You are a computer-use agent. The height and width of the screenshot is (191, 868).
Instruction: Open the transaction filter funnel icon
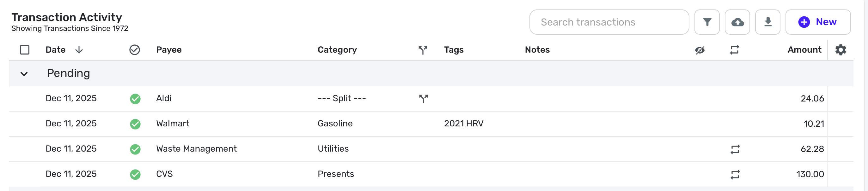(x=707, y=22)
